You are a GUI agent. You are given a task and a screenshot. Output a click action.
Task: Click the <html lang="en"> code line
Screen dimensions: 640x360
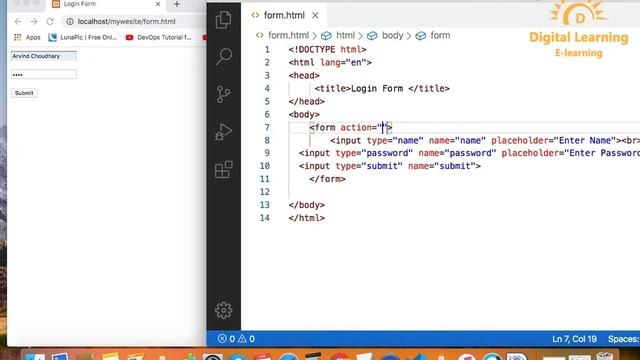(x=330, y=62)
